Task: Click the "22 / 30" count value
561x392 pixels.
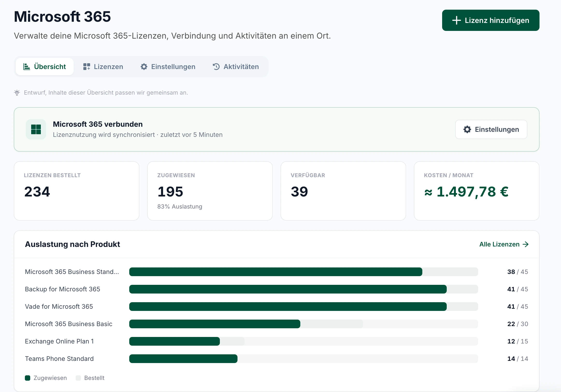Action: pos(518,324)
